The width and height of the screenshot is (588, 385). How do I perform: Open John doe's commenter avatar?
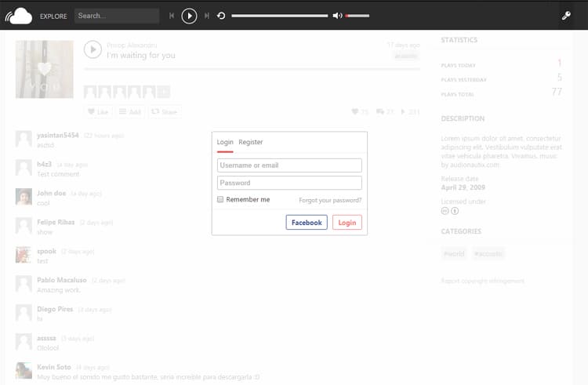[24, 197]
